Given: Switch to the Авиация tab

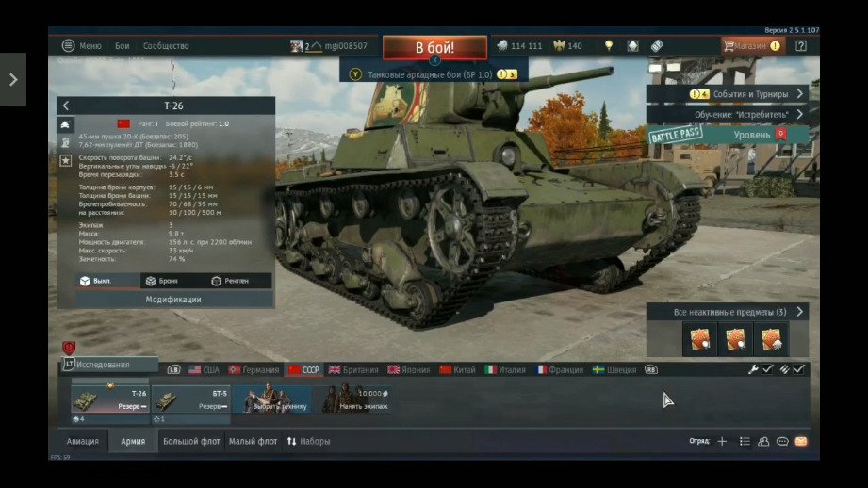Looking at the screenshot, I should point(82,441).
